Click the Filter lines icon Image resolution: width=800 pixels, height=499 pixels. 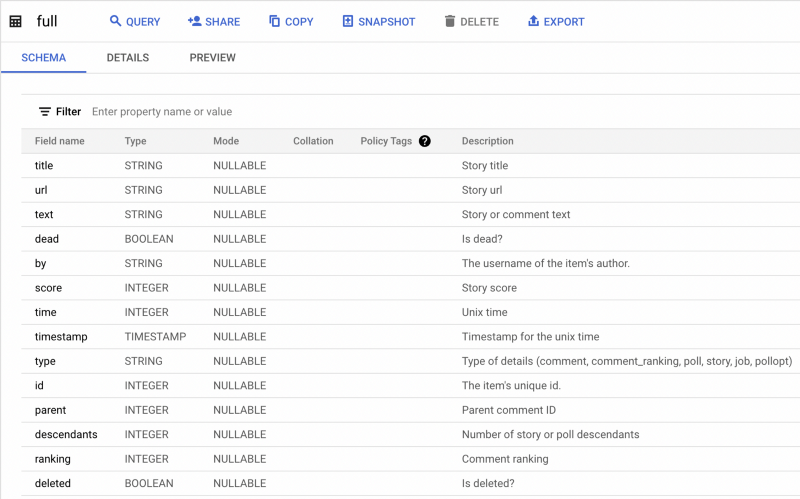[x=45, y=111]
